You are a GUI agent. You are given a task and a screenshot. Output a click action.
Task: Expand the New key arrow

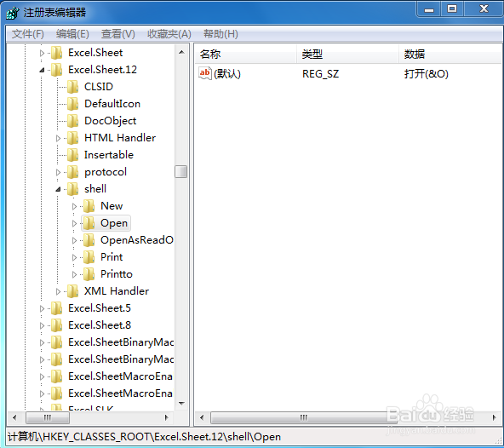[x=74, y=206]
